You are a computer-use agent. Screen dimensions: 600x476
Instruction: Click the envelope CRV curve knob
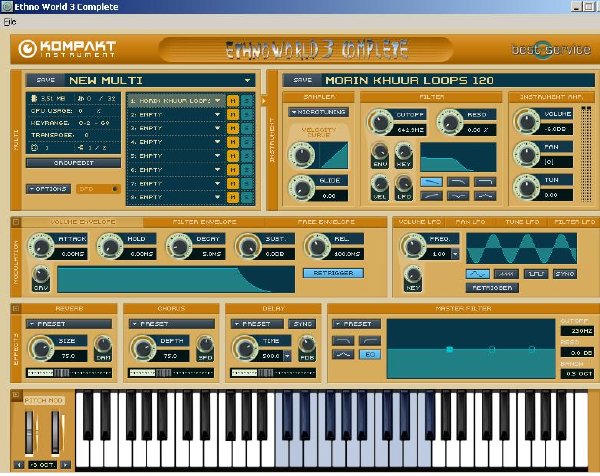41,275
